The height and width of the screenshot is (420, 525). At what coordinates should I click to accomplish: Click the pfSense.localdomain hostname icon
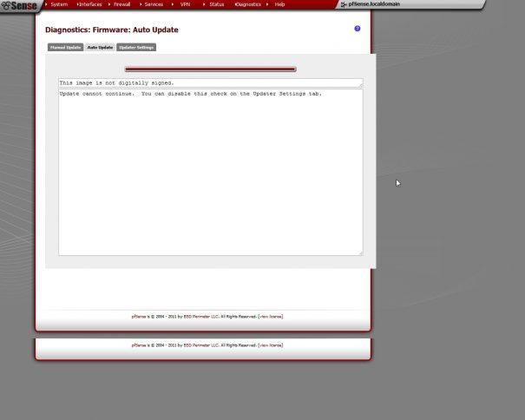coord(344,4)
